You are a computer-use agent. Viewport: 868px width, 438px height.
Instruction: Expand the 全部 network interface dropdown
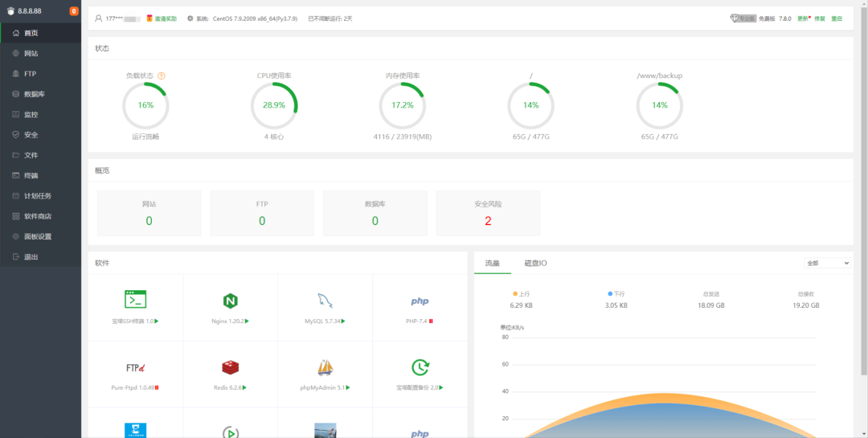coord(827,263)
